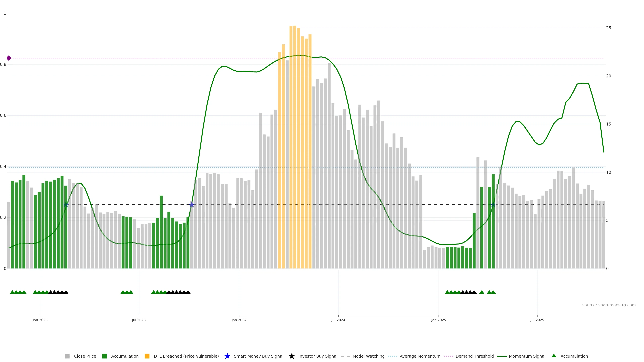644x362 pixels.
Task: Click the blue Smart Money star legend icon
Action: 227,356
